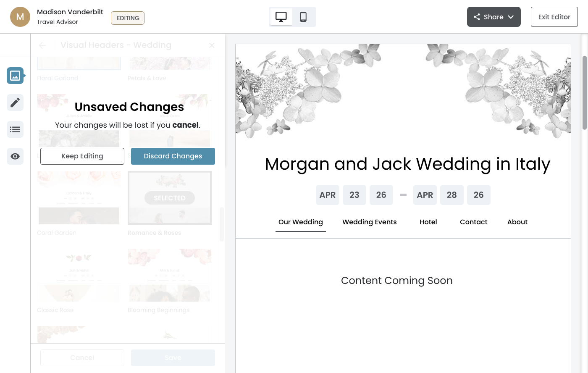
Task: Open the list sections icon
Action: pos(15,129)
